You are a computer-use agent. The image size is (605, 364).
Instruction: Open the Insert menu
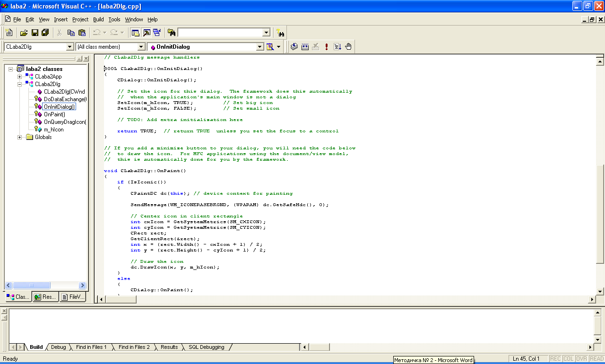pos(60,19)
